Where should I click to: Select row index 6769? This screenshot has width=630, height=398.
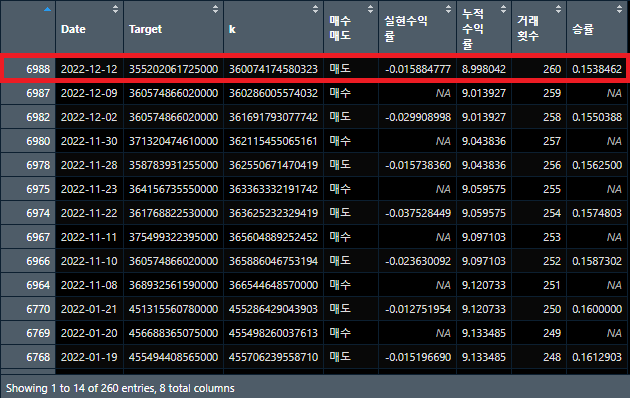[x=38, y=333]
